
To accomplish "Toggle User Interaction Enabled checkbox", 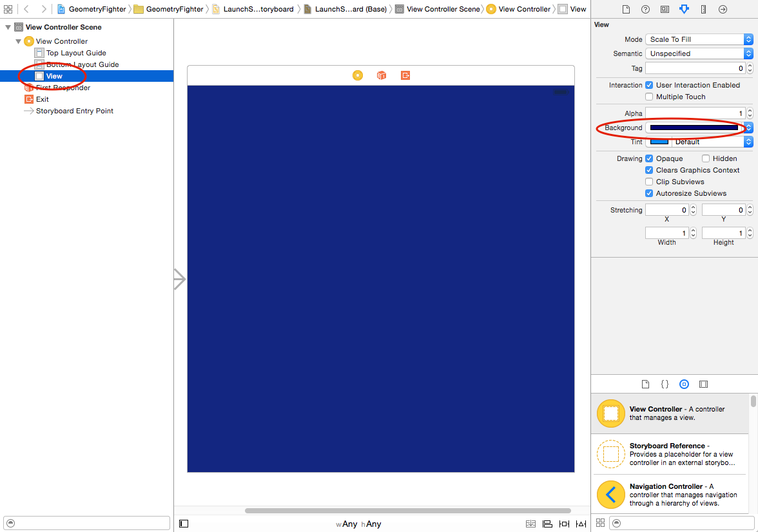I will tap(649, 85).
